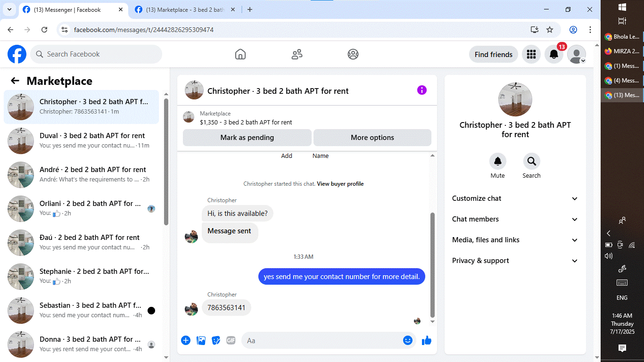This screenshot has width=644, height=362.
Task: Open Chrome's three-dot menu
Action: click(x=590, y=30)
